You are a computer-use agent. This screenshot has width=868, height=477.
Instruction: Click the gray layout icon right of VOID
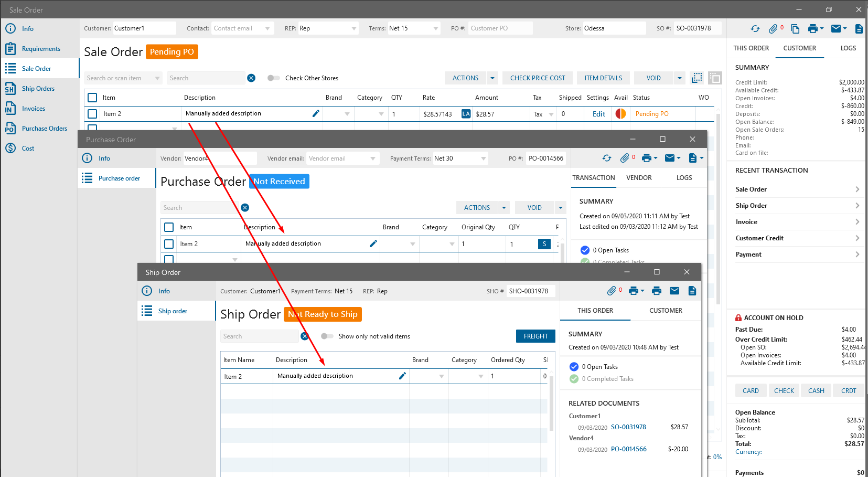pyautogui.click(x=714, y=78)
